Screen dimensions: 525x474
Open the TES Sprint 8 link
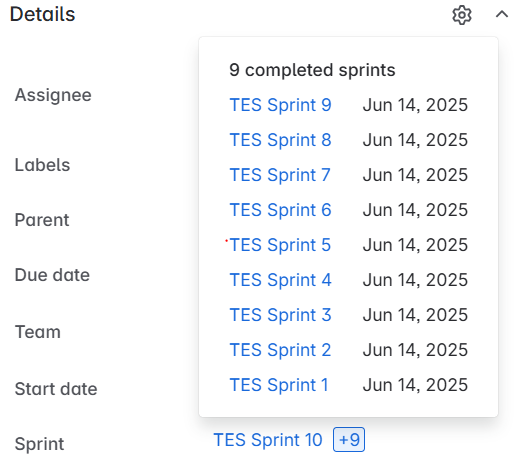[280, 140]
